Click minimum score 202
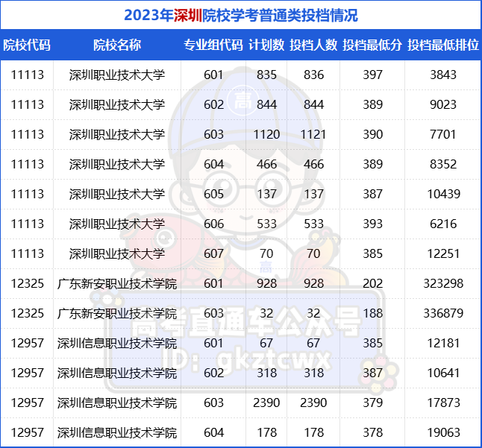 [372, 283]
